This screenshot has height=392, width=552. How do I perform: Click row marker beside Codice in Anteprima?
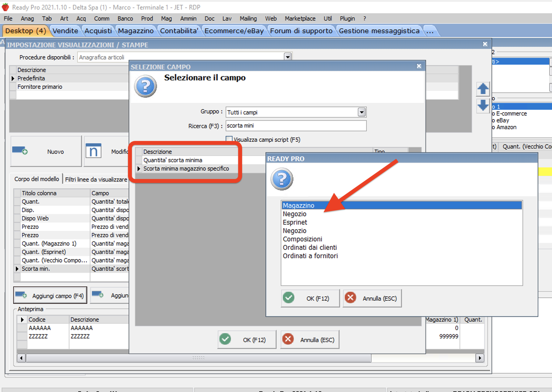pyautogui.click(x=22, y=320)
